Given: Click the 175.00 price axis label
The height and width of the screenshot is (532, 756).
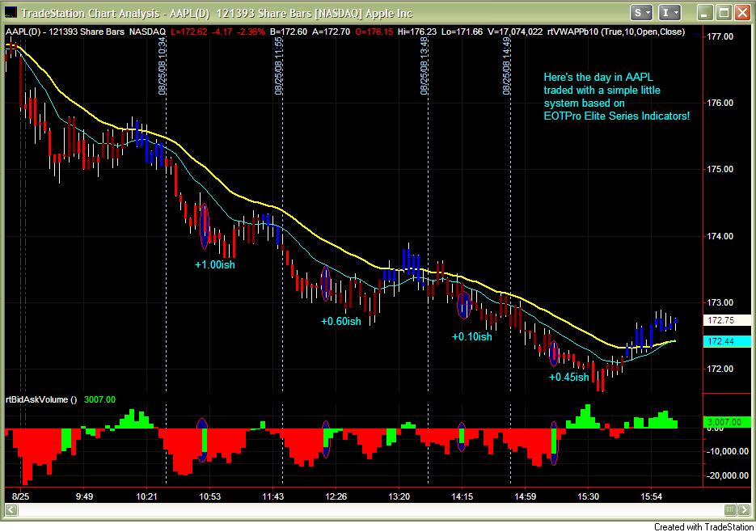Looking at the screenshot, I should tap(720, 169).
